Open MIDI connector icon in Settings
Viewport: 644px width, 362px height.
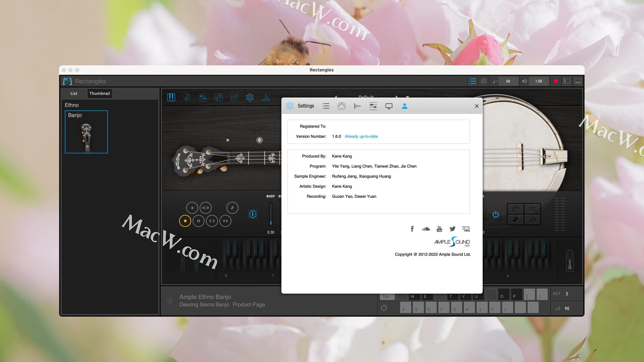pos(341,106)
